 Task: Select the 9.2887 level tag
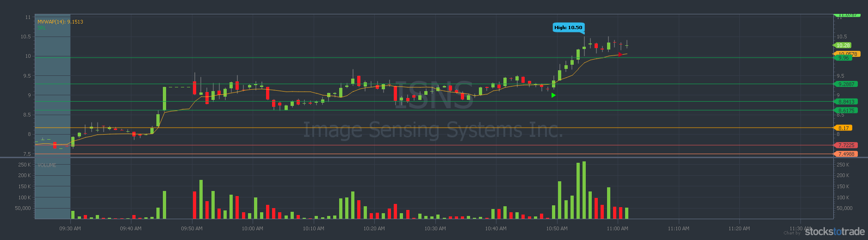845,84
